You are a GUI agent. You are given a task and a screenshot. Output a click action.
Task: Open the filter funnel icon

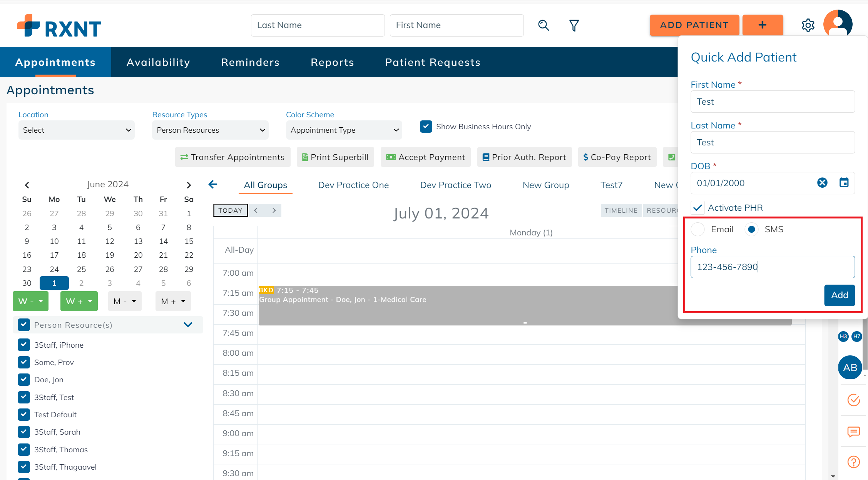coord(574,25)
